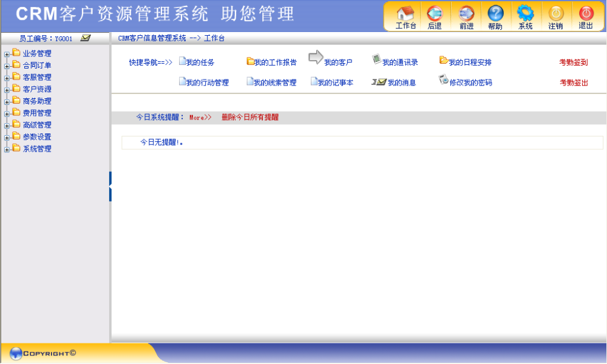Screen dimensions: 607x364
Task: Open the 系统 gear icon
Action: point(525,13)
